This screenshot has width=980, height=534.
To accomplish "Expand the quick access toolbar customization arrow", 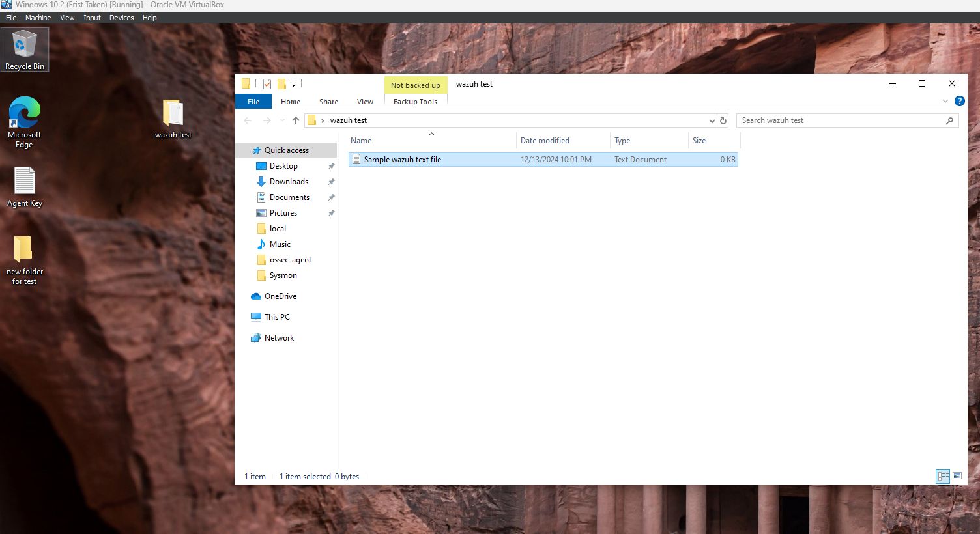I will tap(293, 85).
